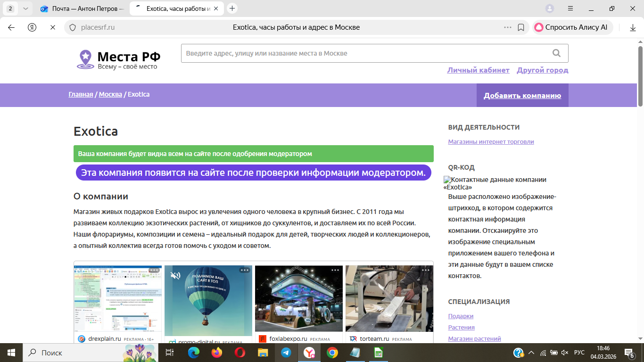Open Task View on the taskbar
Viewport: 644px width, 362px height.
pos(170,353)
